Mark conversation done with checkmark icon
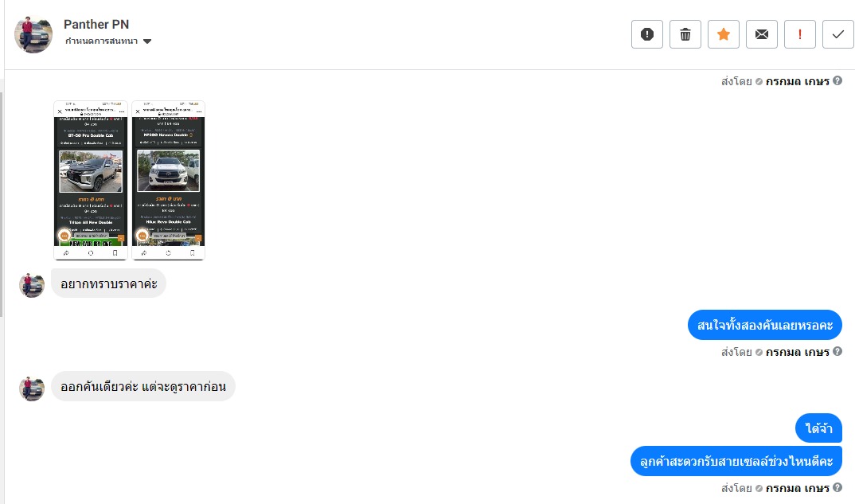This screenshot has width=855, height=504. pos(837,34)
